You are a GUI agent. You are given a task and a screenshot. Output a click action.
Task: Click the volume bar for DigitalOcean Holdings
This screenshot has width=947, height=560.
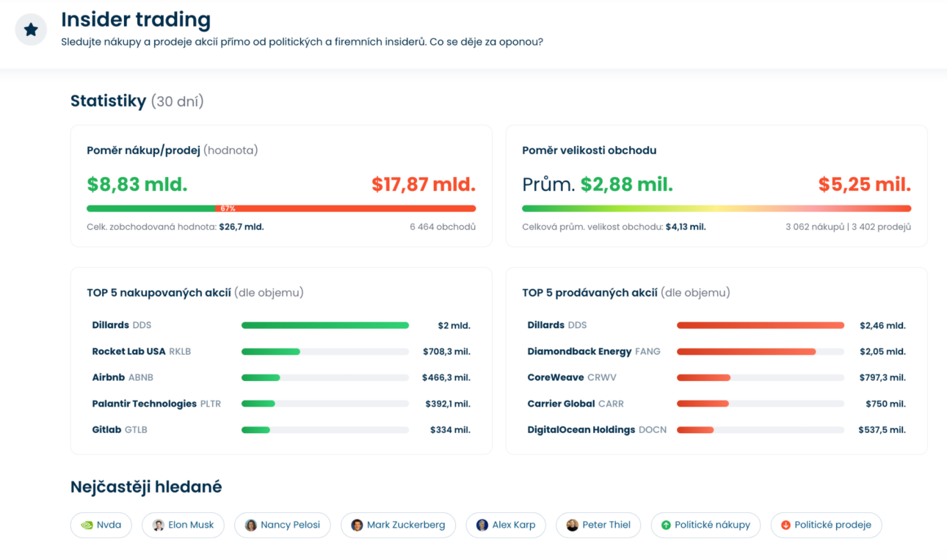point(761,430)
